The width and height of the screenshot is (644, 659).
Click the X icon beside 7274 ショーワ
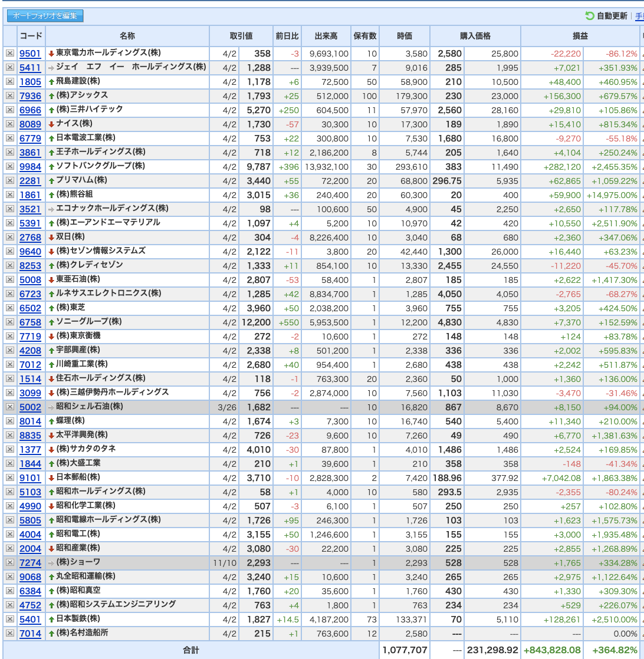click(x=10, y=563)
